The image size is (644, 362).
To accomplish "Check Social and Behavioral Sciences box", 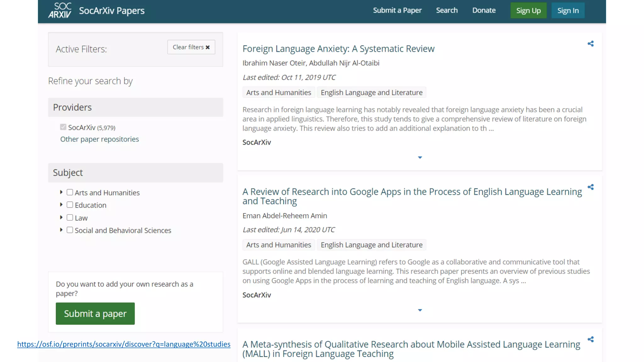I will tap(70, 230).
